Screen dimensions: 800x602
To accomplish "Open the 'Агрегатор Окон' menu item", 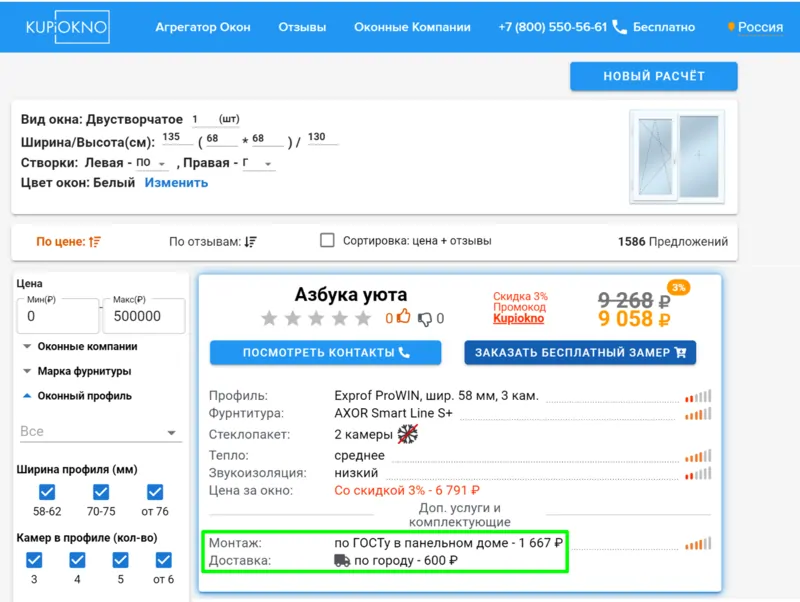I will (x=203, y=27).
